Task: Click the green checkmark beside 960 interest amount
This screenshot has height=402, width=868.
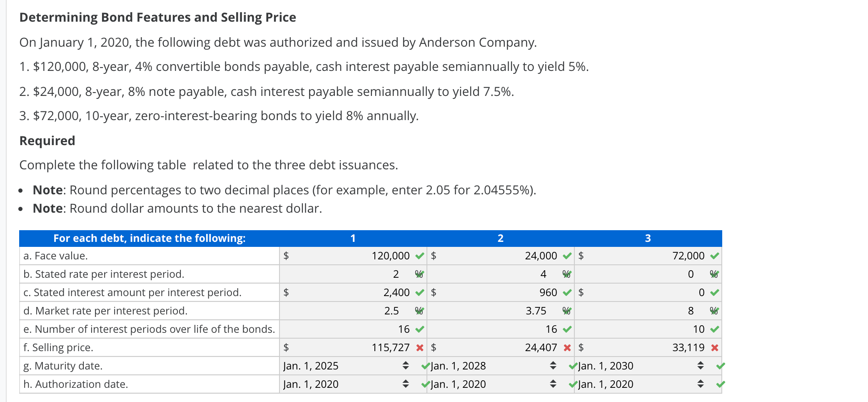Action: click(567, 292)
